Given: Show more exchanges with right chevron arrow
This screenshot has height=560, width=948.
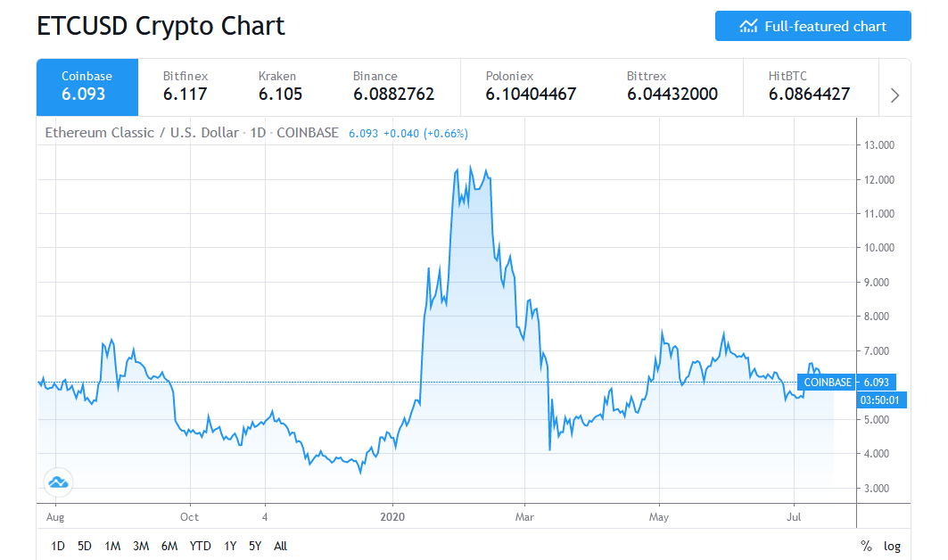Looking at the screenshot, I should [x=894, y=95].
